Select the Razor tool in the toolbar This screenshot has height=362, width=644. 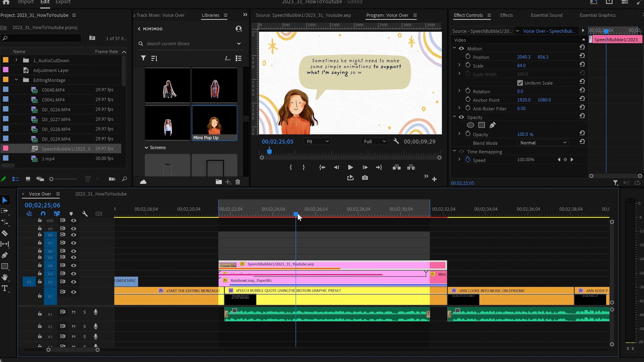click(x=5, y=233)
